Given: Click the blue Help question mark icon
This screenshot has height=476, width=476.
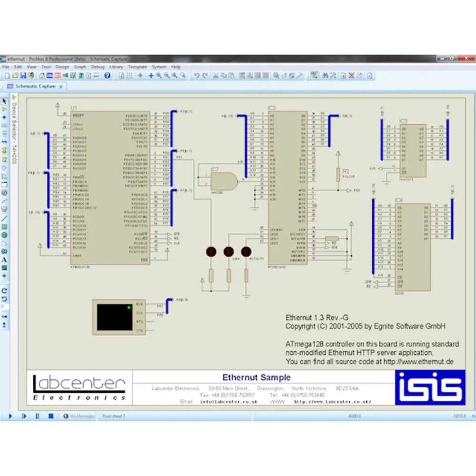Looking at the screenshot, I should point(107,76).
